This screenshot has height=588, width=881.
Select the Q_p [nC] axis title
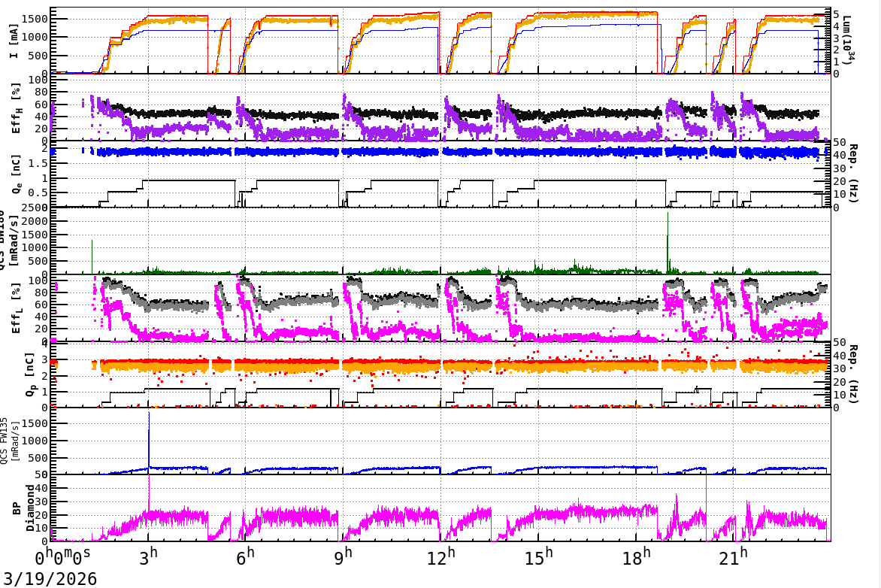click(30, 374)
